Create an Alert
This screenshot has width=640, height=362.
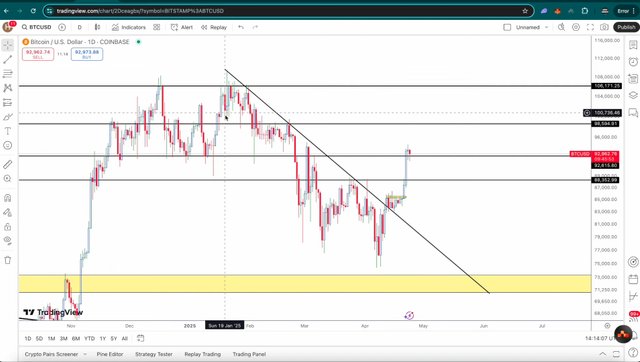tap(182, 27)
